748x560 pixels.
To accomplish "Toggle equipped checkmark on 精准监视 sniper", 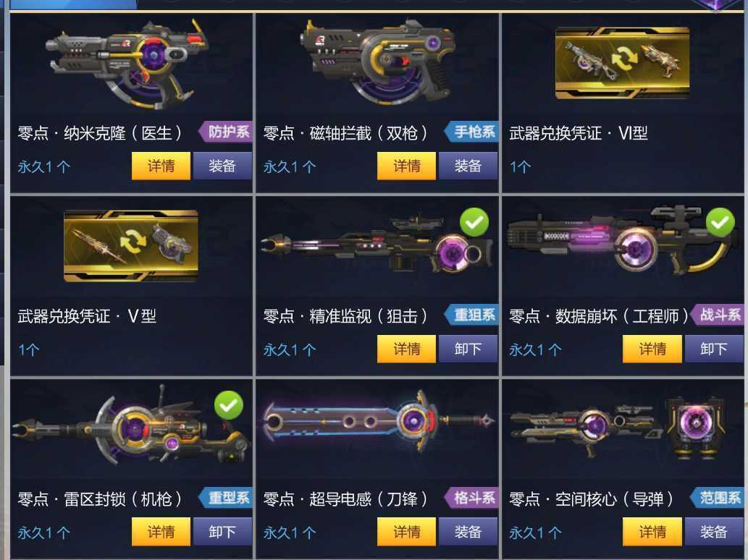I will 474,222.
